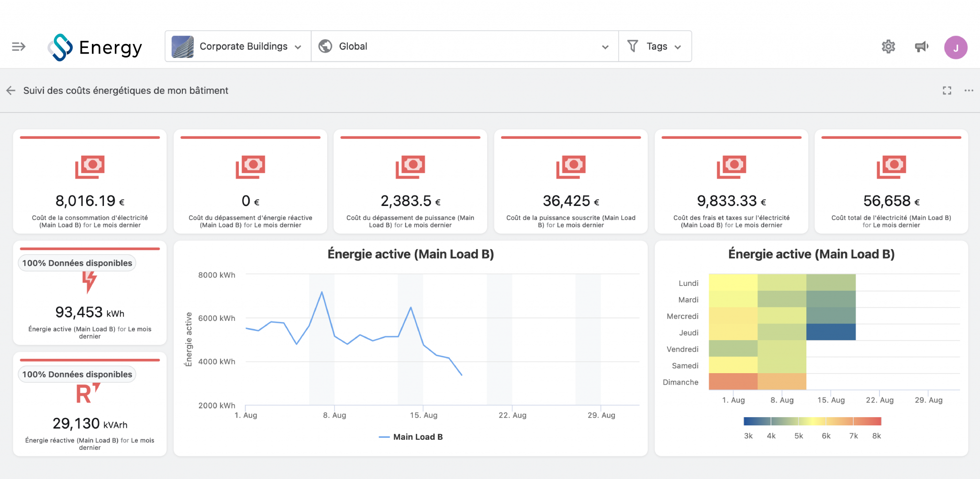Click the money icon above 36,425 €
The height and width of the screenshot is (479, 980).
571,167
